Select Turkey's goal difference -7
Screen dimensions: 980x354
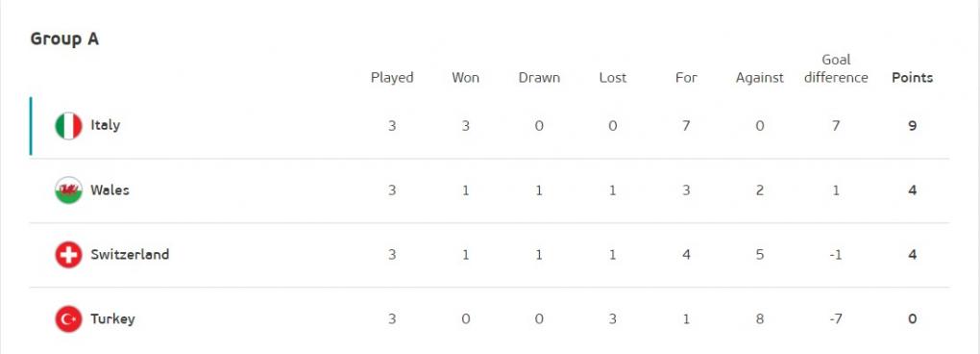[836, 319]
